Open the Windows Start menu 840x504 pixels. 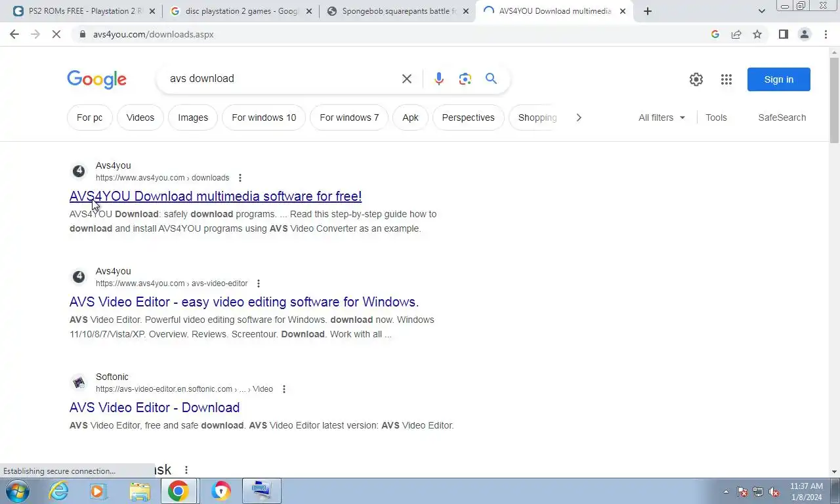(x=18, y=491)
